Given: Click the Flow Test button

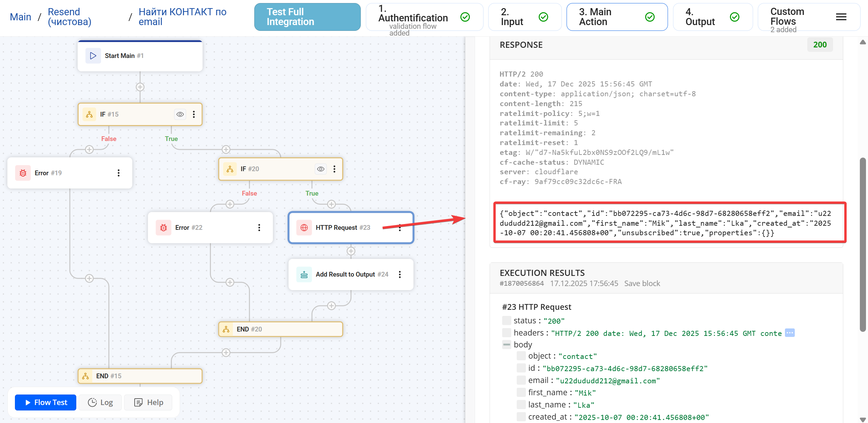Looking at the screenshot, I should (45, 402).
